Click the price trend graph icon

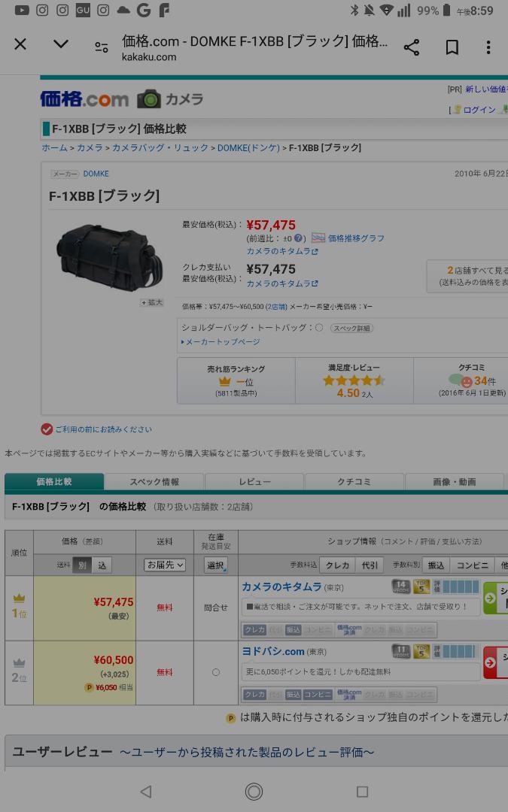(x=318, y=238)
